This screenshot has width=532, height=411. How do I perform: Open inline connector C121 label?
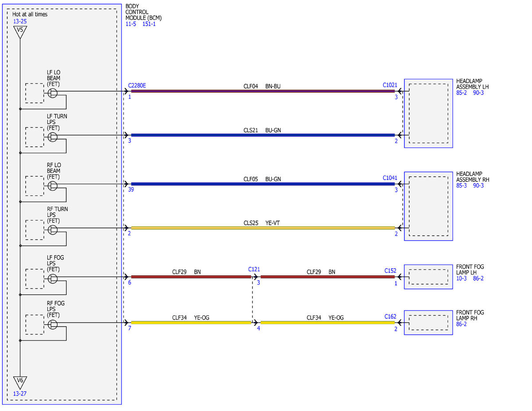pos(254,269)
